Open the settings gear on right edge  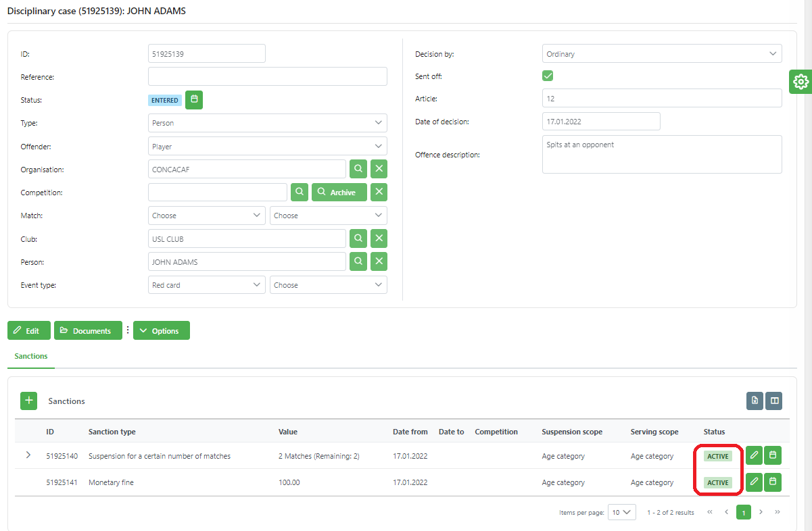point(801,82)
